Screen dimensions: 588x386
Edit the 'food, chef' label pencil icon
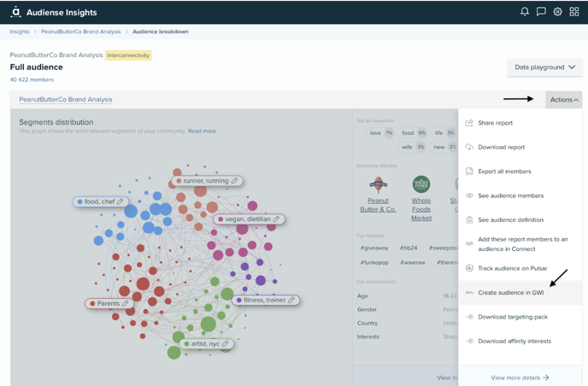120,202
